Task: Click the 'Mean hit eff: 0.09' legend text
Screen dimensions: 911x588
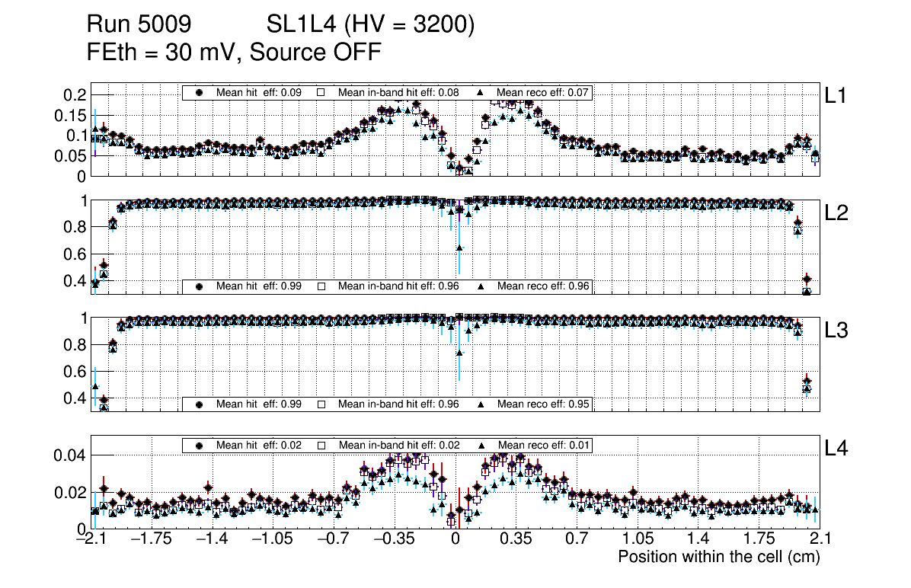Action: point(259,92)
